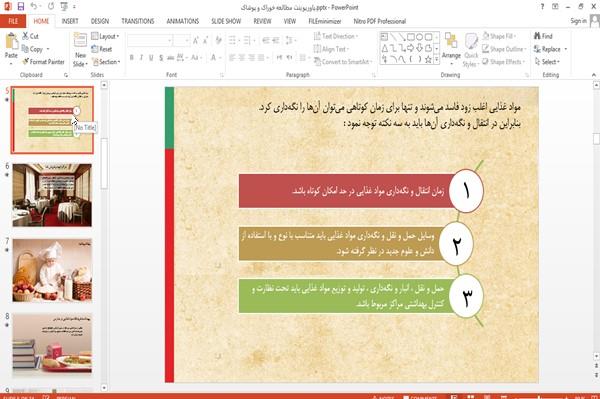Open the Shape Outline dropdown
This screenshot has height=399, width=600.
tap(504, 49)
